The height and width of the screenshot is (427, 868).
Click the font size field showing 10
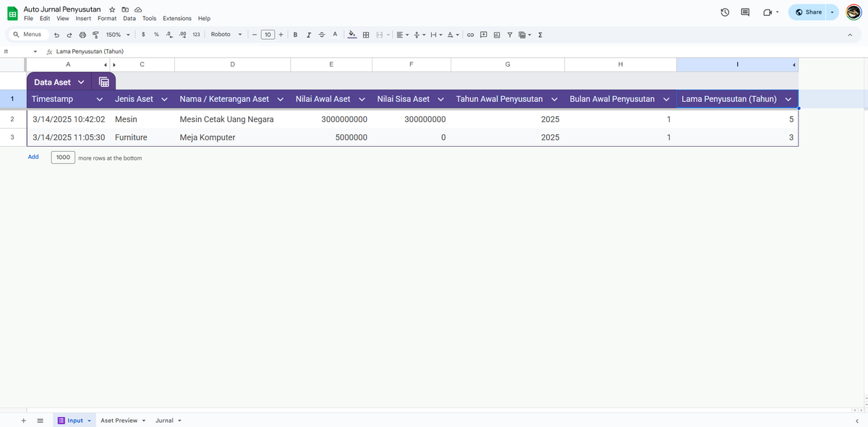[268, 35]
